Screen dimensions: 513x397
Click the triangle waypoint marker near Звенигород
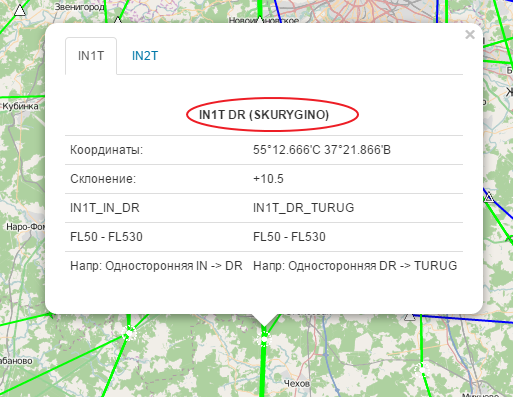tap(20, 10)
